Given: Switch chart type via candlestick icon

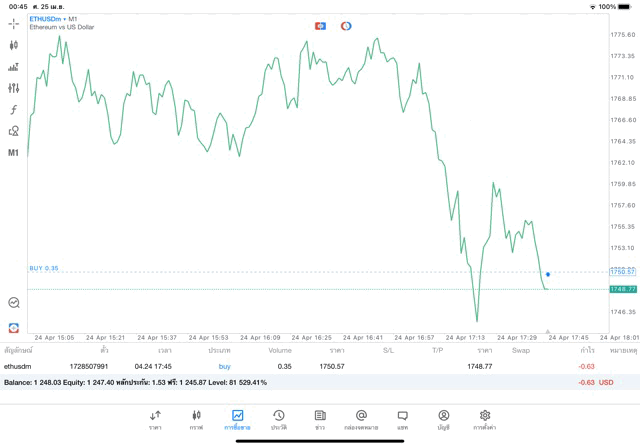Looking at the screenshot, I should click(x=13, y=45).
